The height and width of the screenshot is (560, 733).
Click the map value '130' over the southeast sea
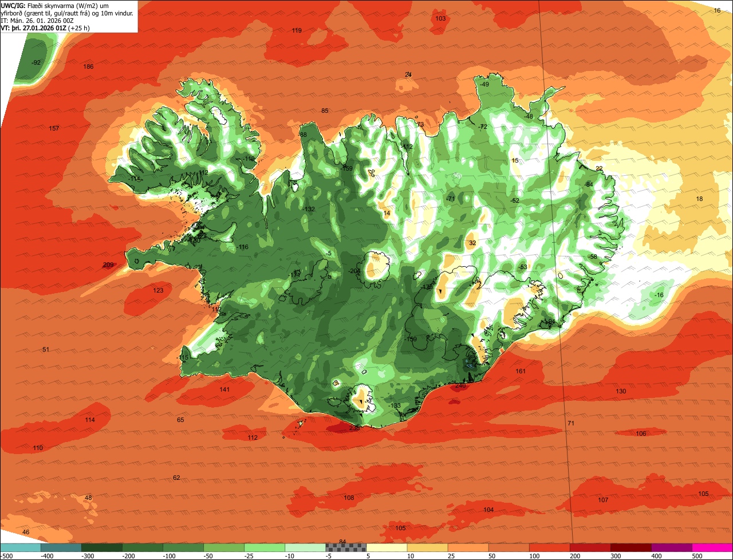(x=621, y=392)
